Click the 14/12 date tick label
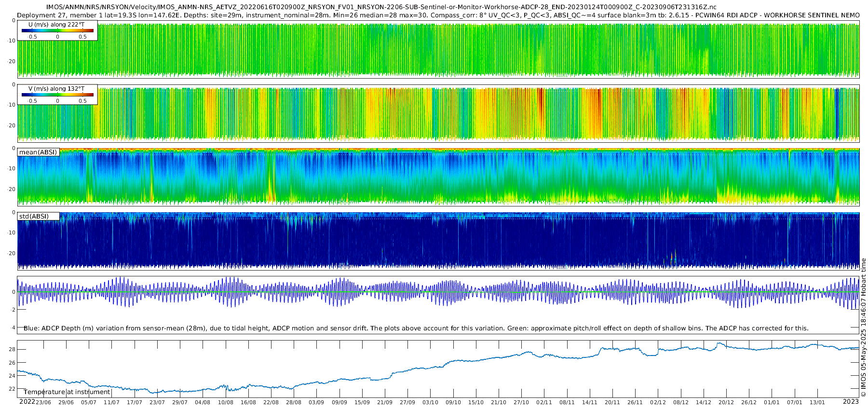868x410 pixels. click(x=704, y=402)
